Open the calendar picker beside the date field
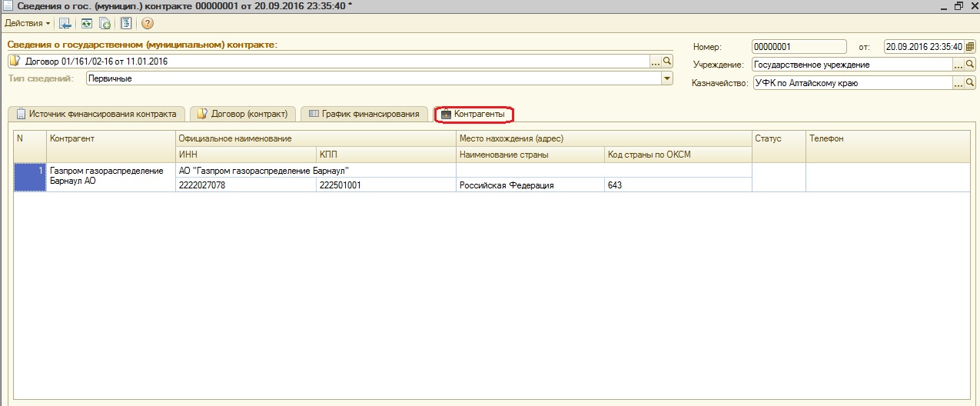The width and height of the screenshot is (980, 406). pos(969,46)
